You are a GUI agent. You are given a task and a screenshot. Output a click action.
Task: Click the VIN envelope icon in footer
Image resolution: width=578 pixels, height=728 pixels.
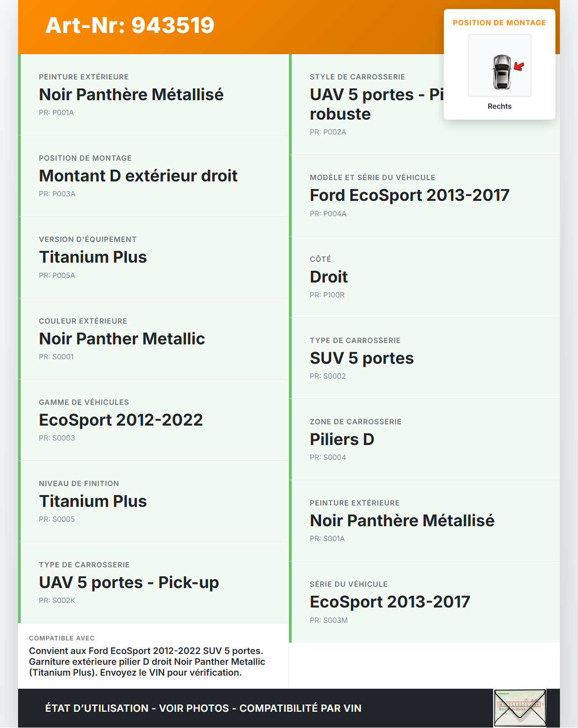point(520,708)
